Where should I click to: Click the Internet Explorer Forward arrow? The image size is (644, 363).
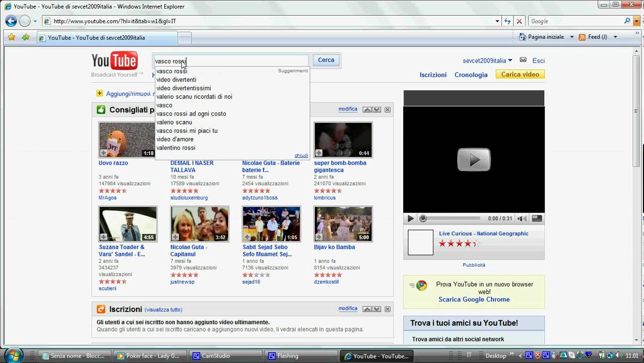[24, 21]
